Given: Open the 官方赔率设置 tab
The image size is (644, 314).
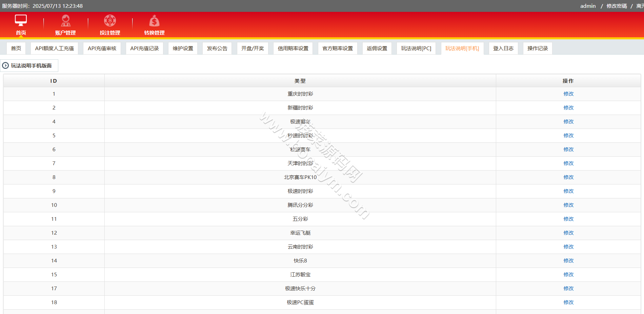Looking at the screenshot, I should [x=338, y=48].
